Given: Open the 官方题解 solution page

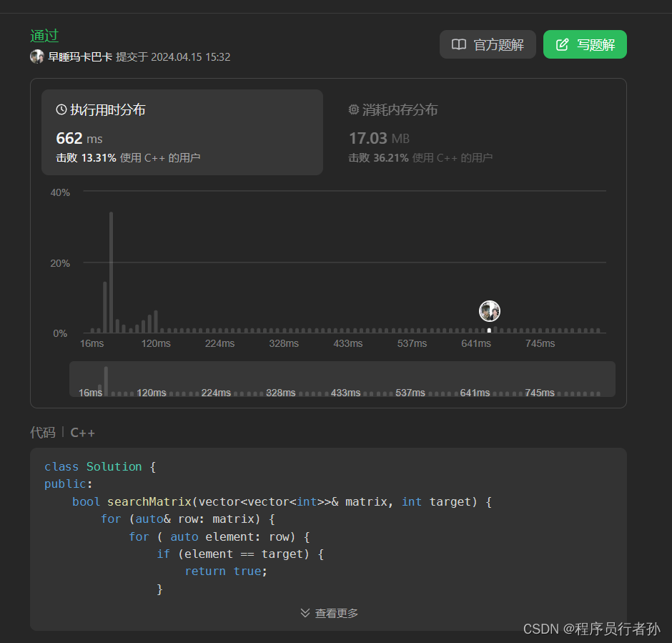Looking at the screenshot, I should (488, 44).
